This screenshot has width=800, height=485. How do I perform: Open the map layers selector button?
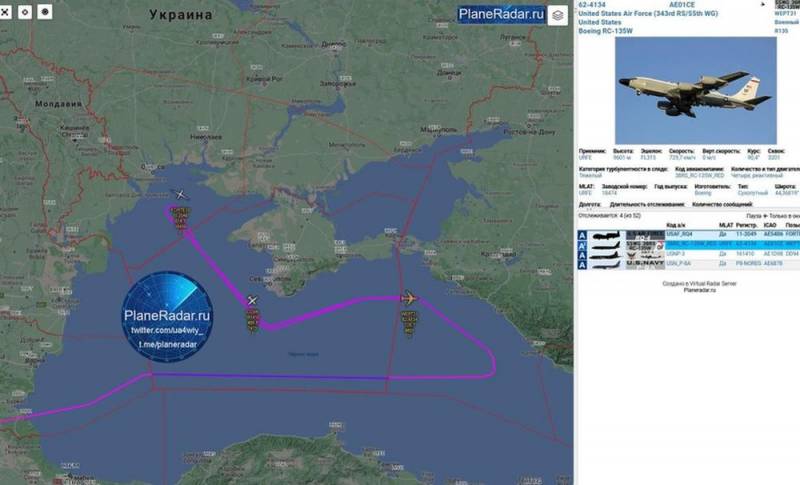[x=558, y=15]
